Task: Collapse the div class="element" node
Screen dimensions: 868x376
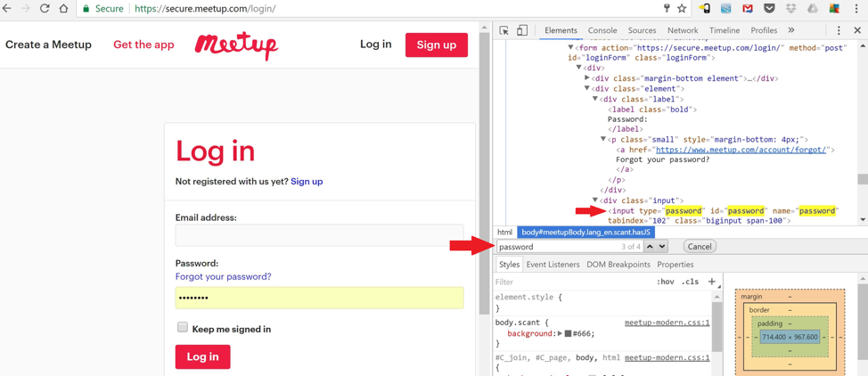Action: (587, 88)
